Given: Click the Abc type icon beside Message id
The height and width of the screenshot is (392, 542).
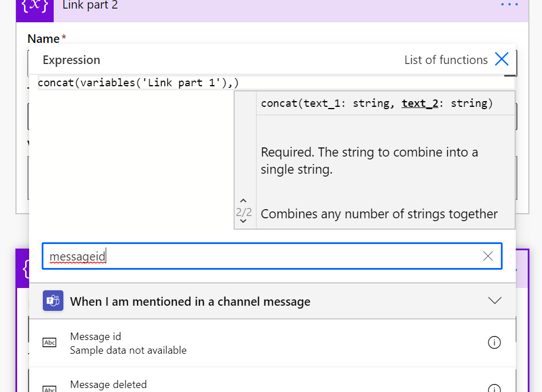Looking at the screenshot, I should [x=50, y=343].
